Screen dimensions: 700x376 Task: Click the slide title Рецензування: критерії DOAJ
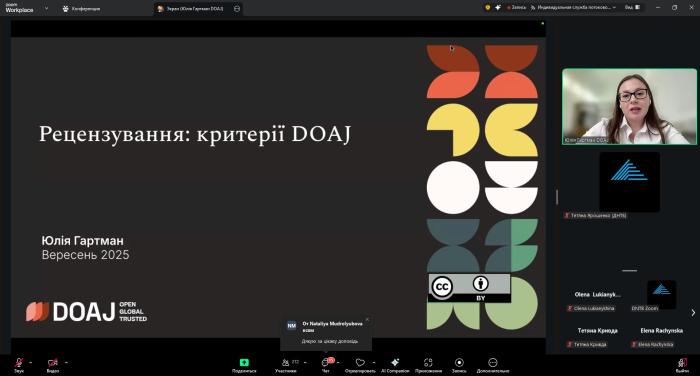(x=195, y=134)
